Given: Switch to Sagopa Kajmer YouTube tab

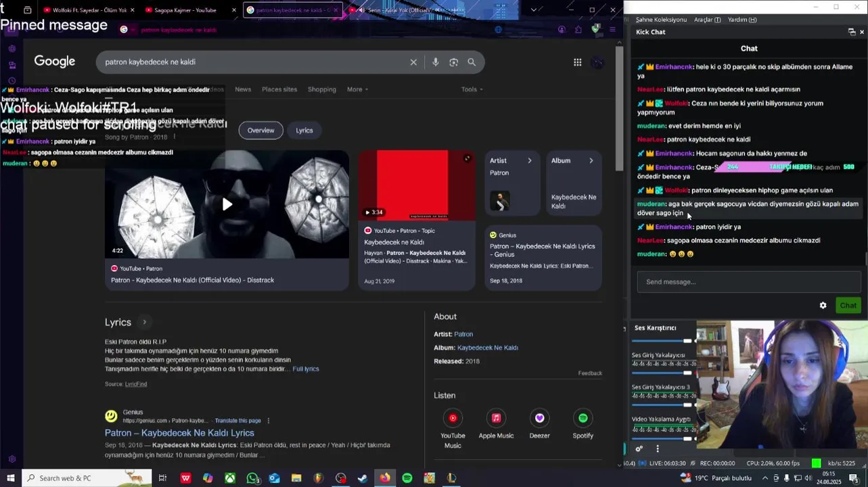Looking at the screenshot, I should [190, 10].
